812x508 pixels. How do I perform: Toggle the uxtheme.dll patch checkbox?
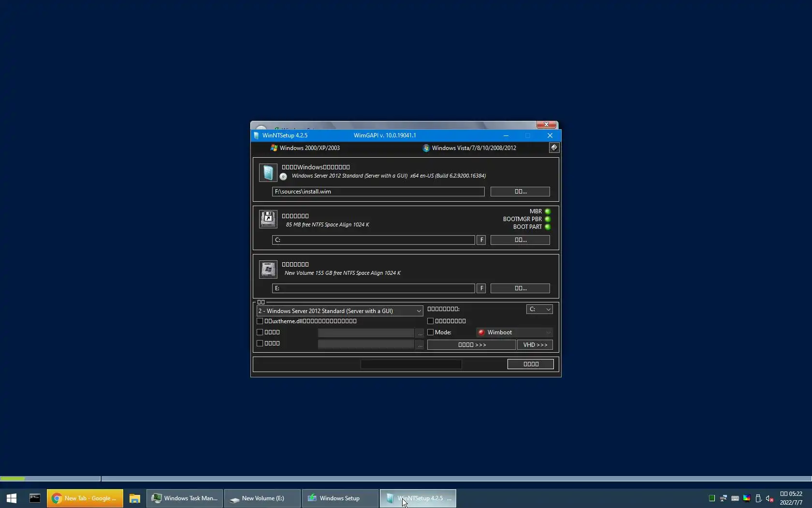click(260, 321)
